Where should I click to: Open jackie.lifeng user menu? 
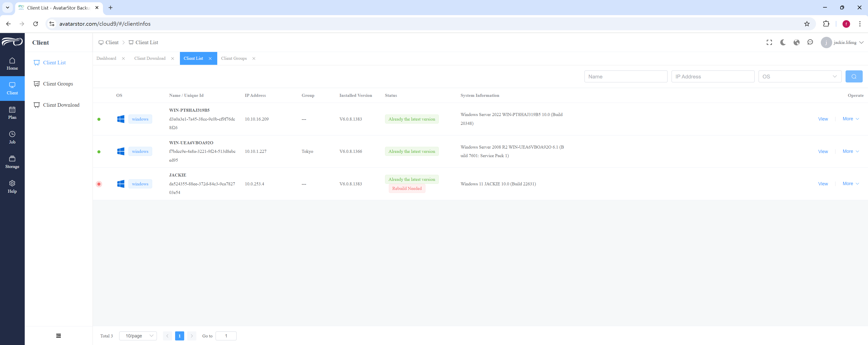(x=842, y=42)
